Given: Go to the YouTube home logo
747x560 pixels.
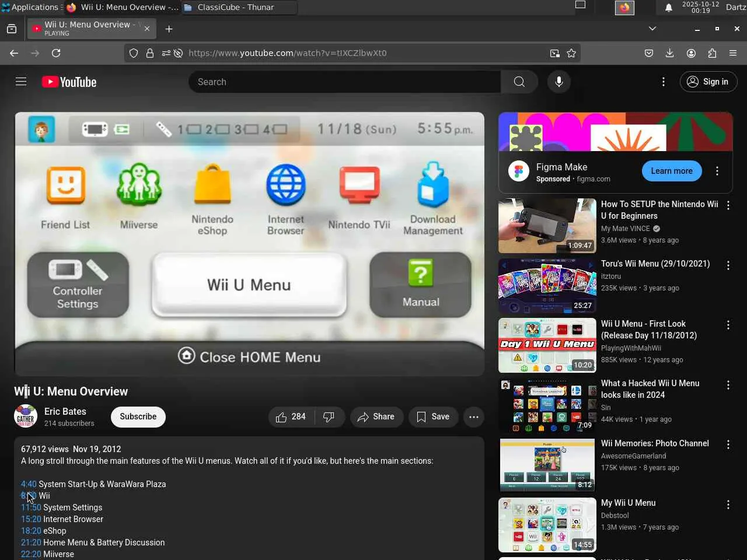Looking at the screenshot, I should click(69, 82).
